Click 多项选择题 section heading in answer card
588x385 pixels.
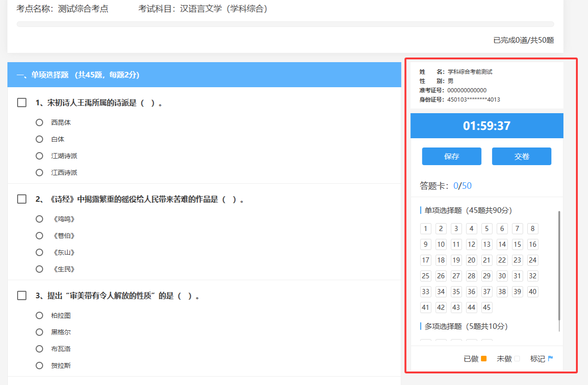[x=466, y=326]
